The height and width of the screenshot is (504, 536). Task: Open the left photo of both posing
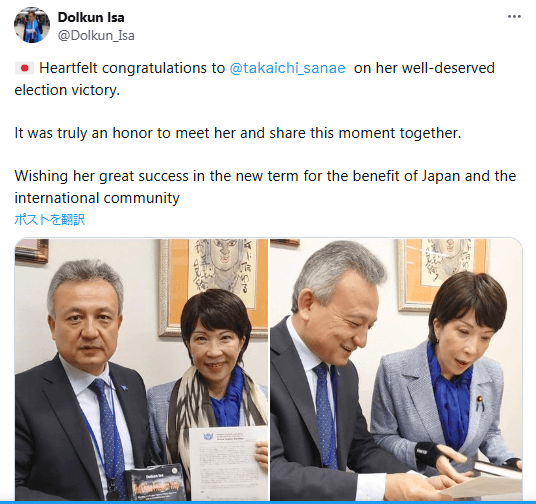click(142, 370)
